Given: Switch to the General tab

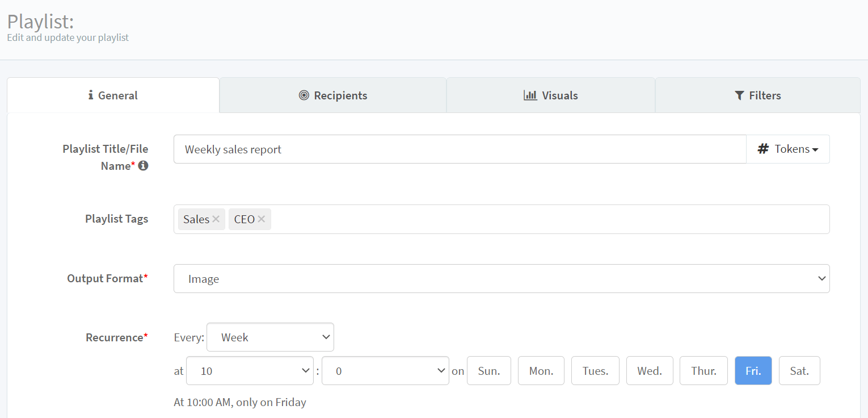Looking at the screenshot, I should (113, 95).
